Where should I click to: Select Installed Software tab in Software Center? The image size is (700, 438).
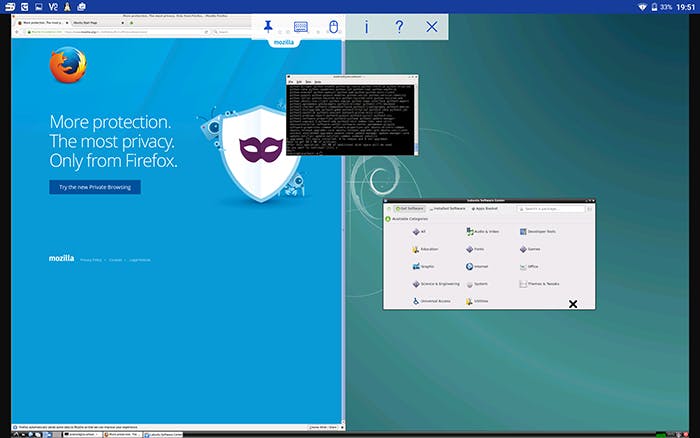447,209
